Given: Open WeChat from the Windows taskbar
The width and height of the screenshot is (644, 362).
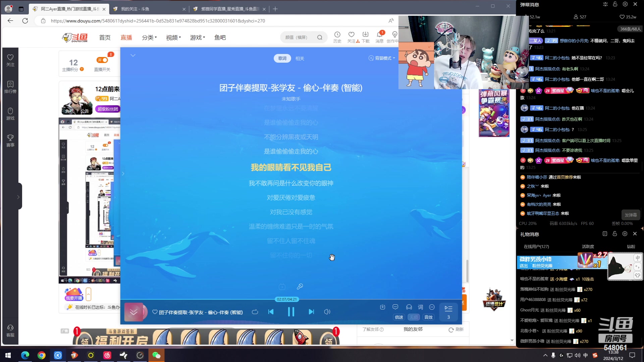Looking at the screenshot, I should (156, 355).
